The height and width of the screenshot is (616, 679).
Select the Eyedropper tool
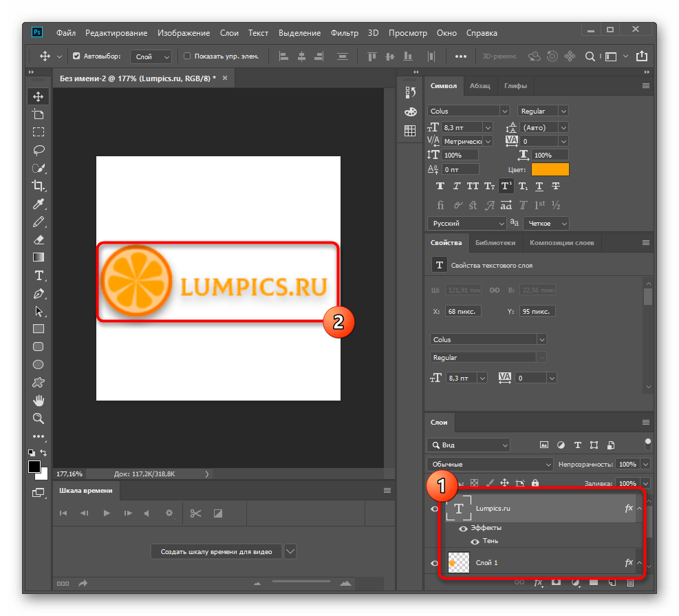coord(38,204)
